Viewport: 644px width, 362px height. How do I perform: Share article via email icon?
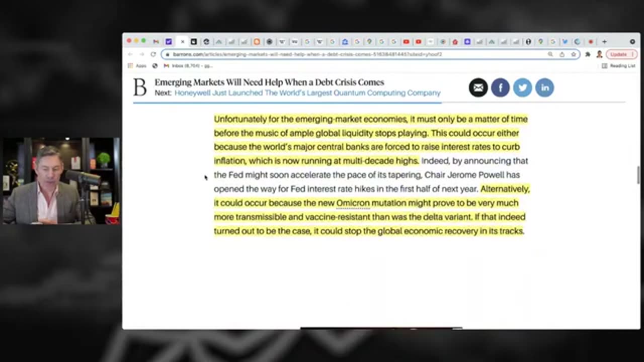click(x=478, y=87)
